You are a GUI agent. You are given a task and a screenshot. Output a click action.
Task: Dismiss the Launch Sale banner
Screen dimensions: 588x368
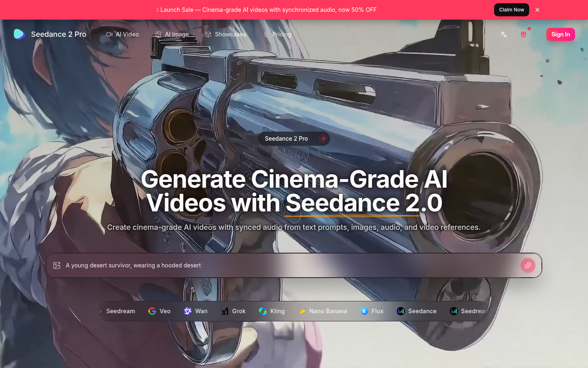(537, 10)
